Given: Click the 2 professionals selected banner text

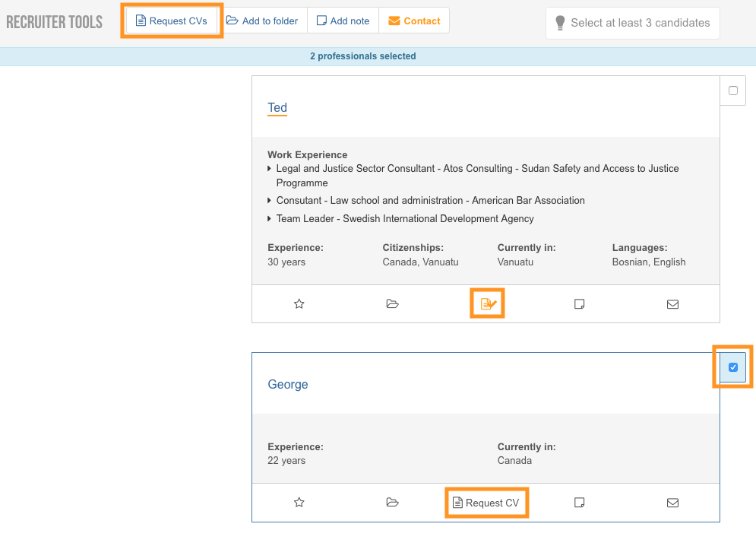Looking at the screenshot, I should point(363,56).
